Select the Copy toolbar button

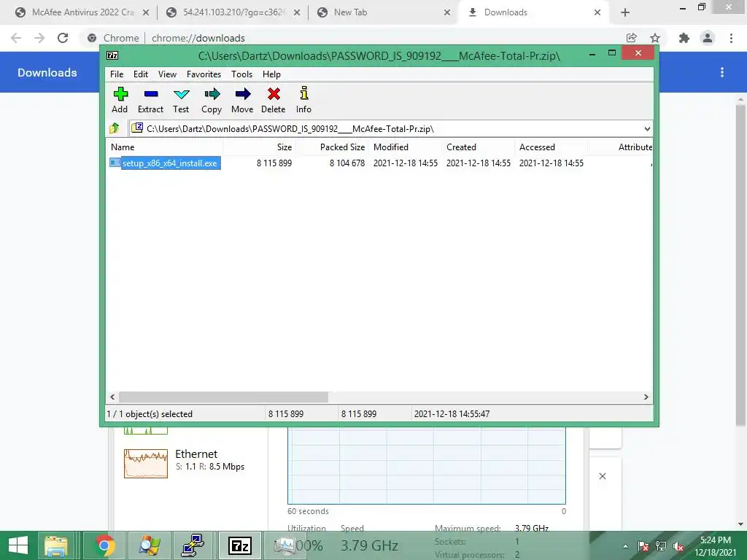click(x=212, y=100)
